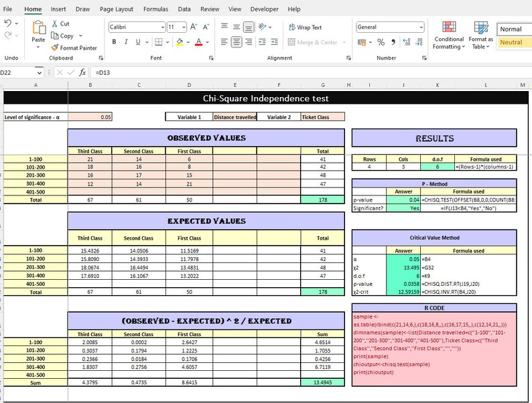Click the Decrease Indent icon
Viewport: 532px width, 403px height.
coord(262,42)
